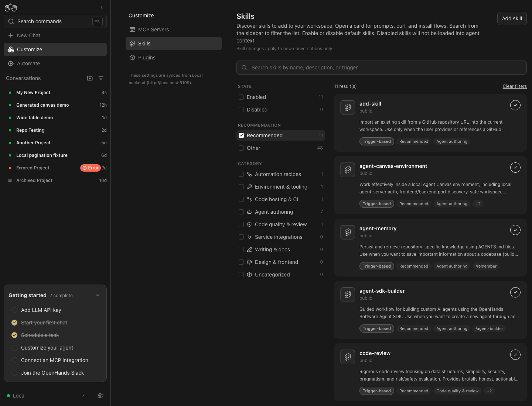The height and width of the screenshot is (406, 532).
Task: Open the Archived Project conversation
Action: (x=55, y=180)
